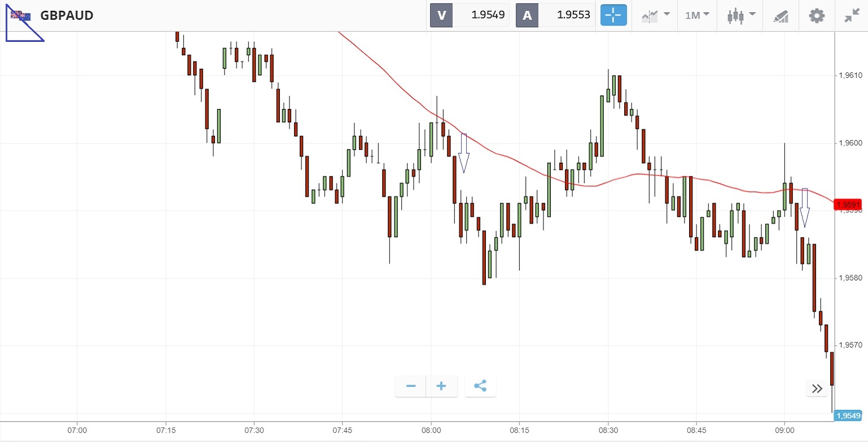Click the GBPAUD symbol name
Viewport: 868px width, 442px height.
point(67,16)
